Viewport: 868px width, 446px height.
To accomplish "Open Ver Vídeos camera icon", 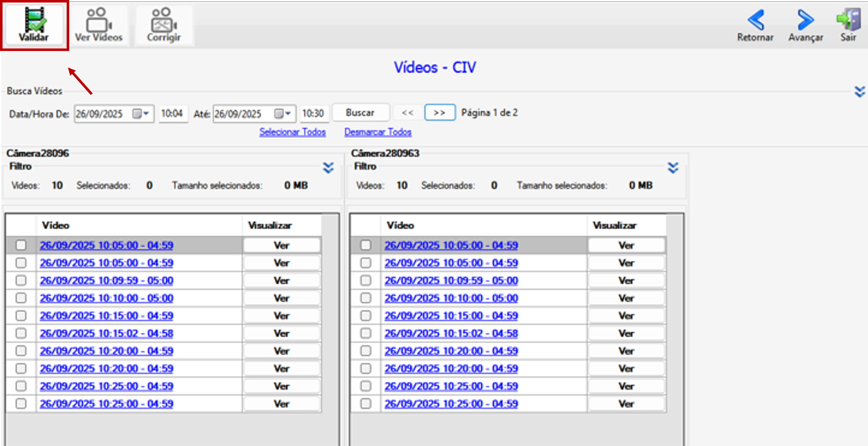I will 98,19.
